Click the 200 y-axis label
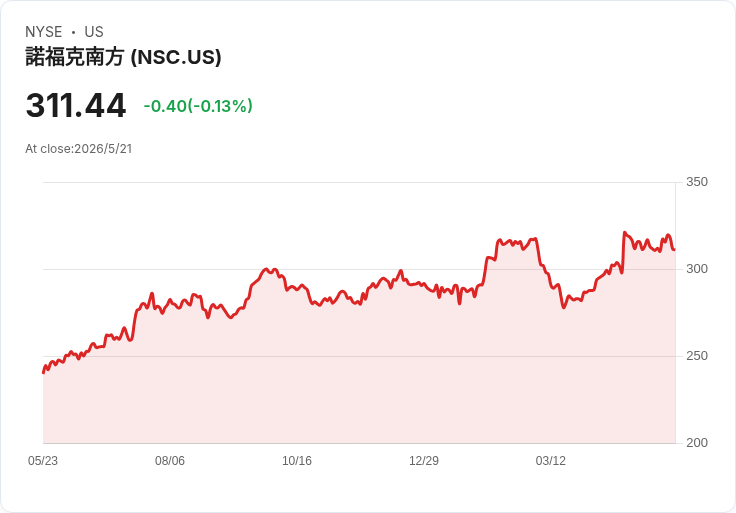The height and width of the screenshot is (513, 736). (697, 442)
